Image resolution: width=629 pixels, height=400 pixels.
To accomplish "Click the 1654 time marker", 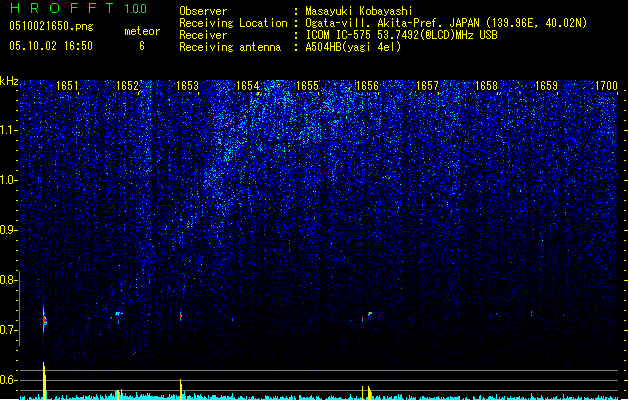I will tap(248, 85).
